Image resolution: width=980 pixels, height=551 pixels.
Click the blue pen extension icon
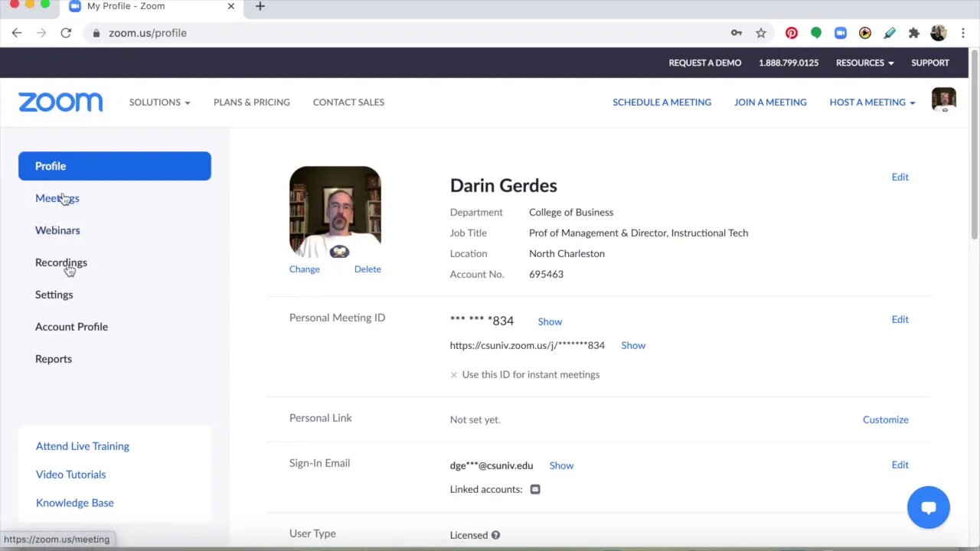[890, 33]
